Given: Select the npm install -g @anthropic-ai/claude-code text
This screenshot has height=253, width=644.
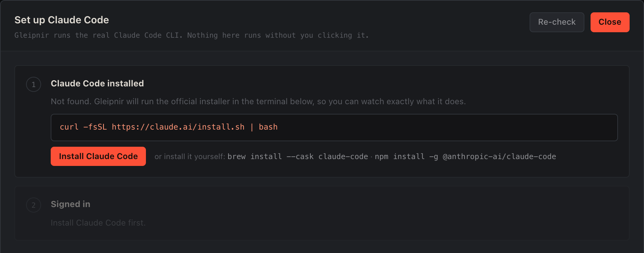Looking at the screenshot, I should click(465, 157).
